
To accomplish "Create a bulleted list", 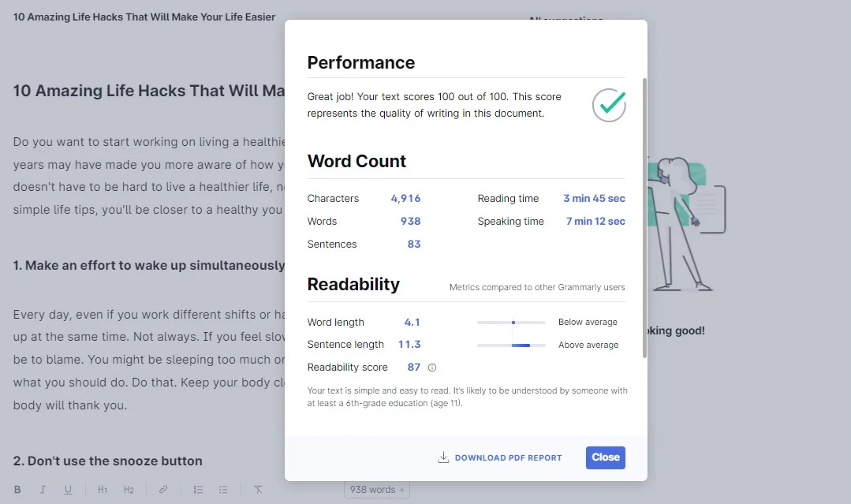I will (223, 490).
